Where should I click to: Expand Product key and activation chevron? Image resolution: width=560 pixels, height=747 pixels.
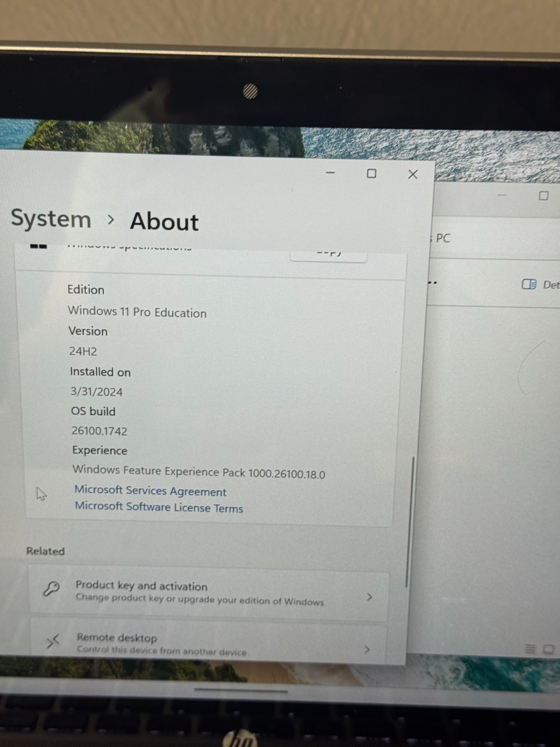[369, 597]
